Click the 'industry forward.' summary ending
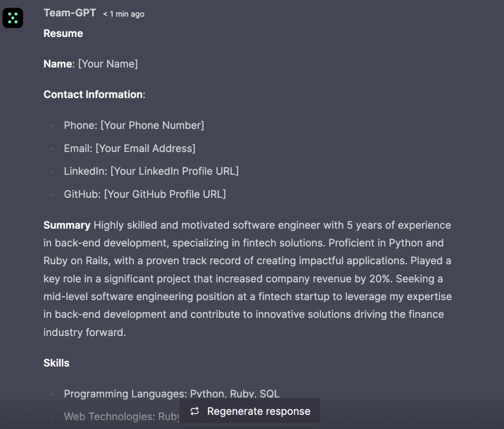 pos(85,332)
